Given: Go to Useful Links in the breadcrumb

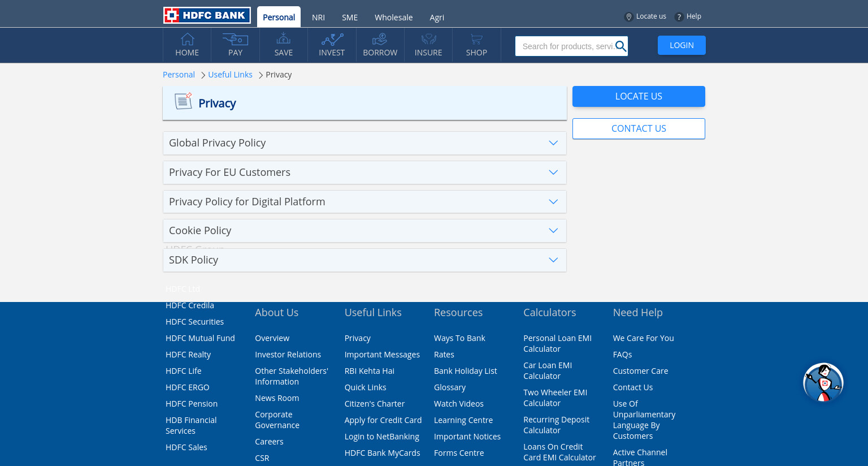Looking at the screenshot, I should point(230,75).
